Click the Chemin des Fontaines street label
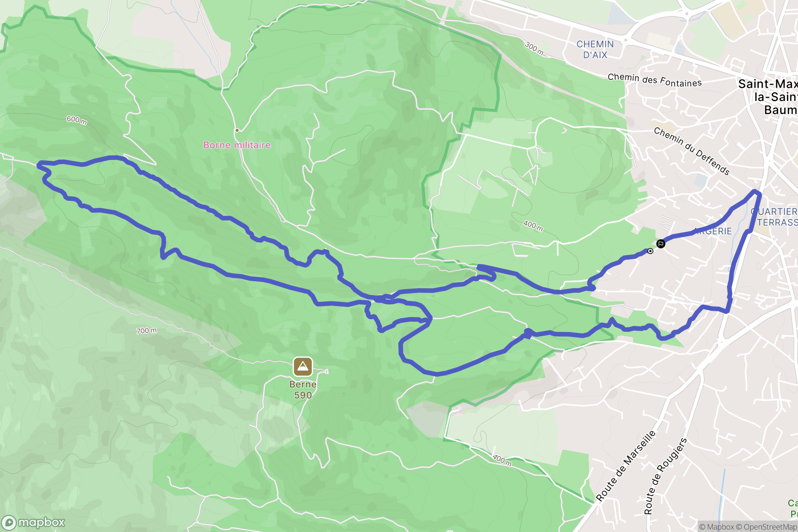Viewport: 798px width, 532px height. [x=655, y=80]
